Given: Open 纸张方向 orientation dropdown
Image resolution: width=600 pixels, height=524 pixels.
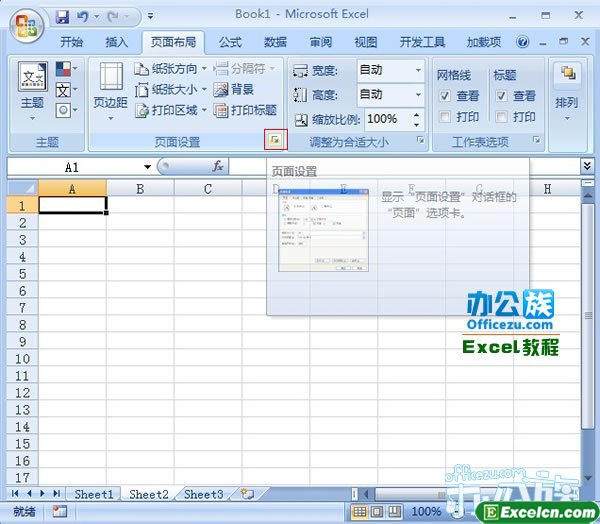Looking at the screenshot, I should click(x=170, y=69).
